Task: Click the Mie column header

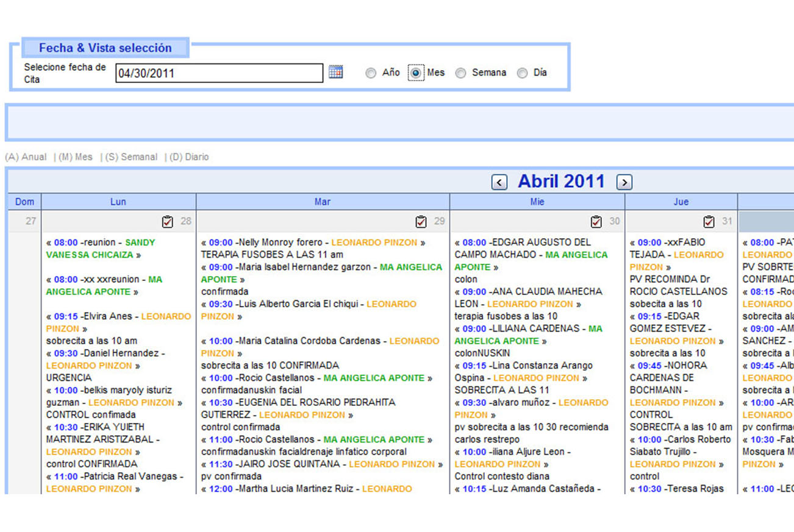Action: pos(537,202)
